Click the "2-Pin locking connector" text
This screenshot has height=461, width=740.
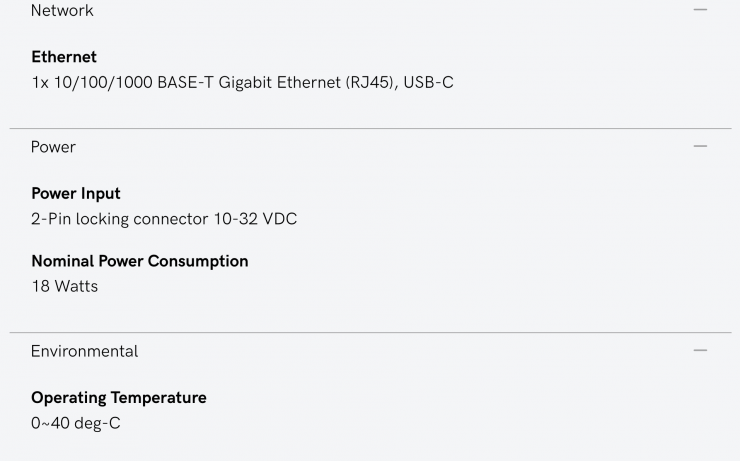pos(120,218)
